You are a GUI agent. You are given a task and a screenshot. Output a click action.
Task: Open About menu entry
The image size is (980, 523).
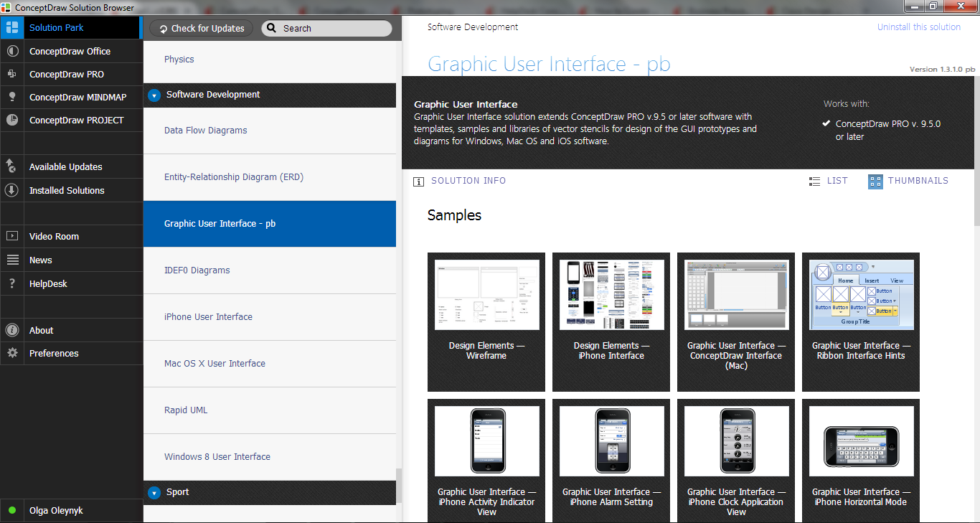click(70, 330)
